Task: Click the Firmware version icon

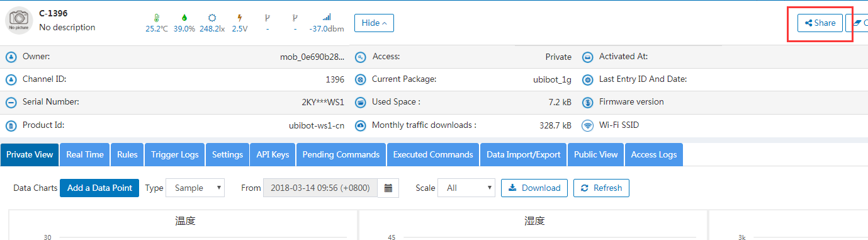Action: (x=587, y=103)
